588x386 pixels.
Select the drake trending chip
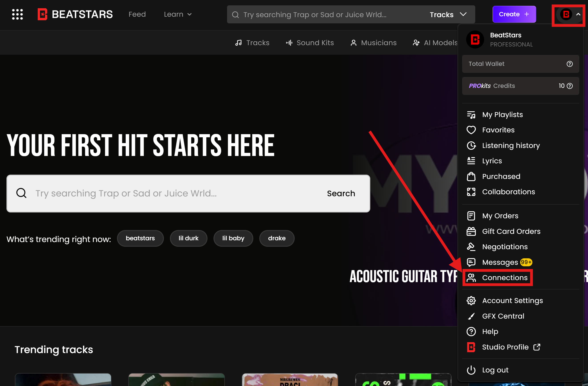point(277,238)
